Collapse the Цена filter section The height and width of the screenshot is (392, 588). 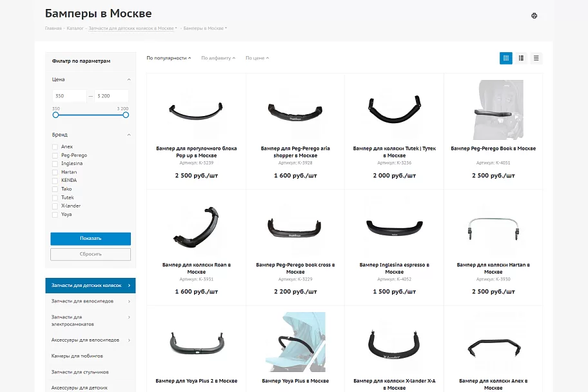click(129, 79)
